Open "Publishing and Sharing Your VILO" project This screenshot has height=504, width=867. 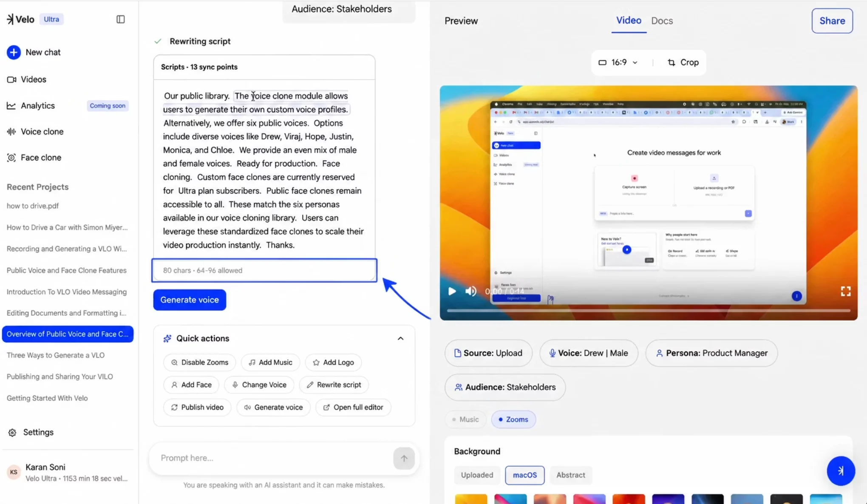point(60,377)
